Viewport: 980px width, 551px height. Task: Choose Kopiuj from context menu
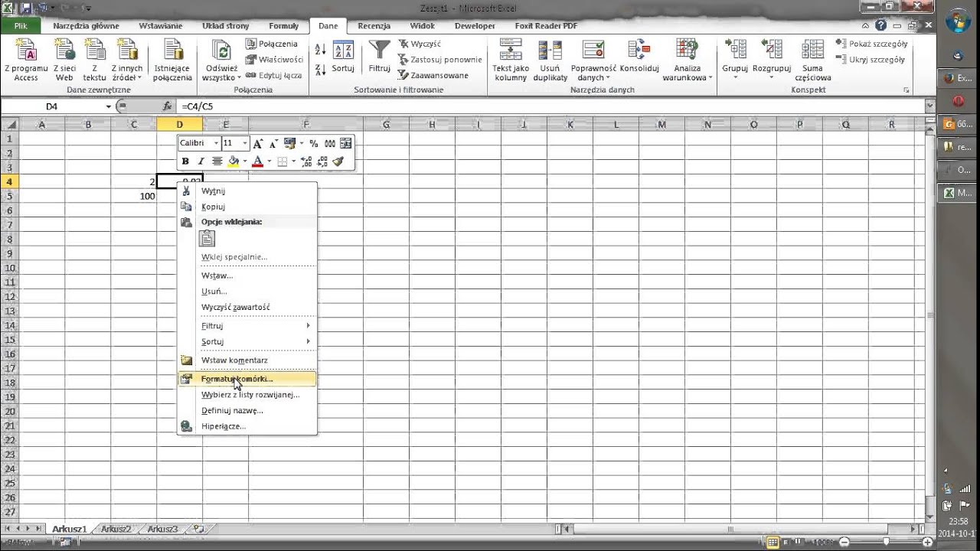pyautogui.click(x=247, y=207)
